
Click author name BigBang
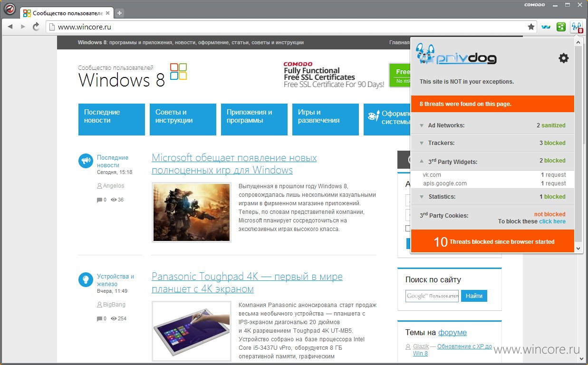click(x=114, y=305)
